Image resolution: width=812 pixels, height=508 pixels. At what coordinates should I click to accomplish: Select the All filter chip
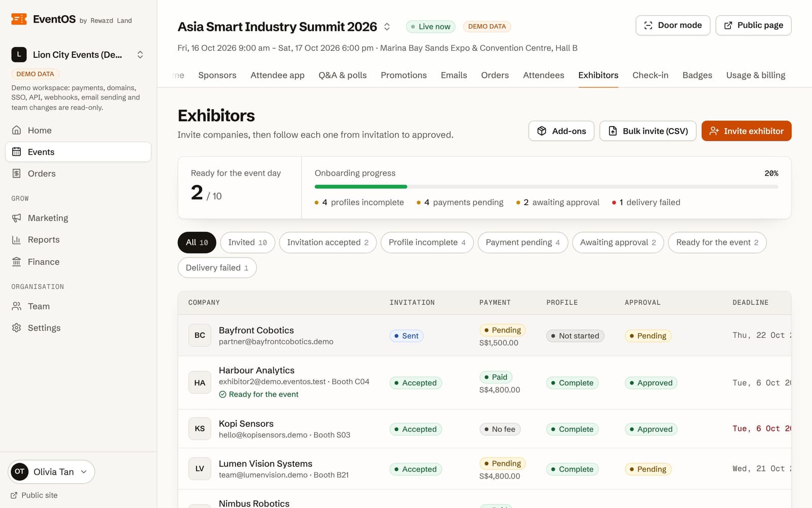(197, 243)
